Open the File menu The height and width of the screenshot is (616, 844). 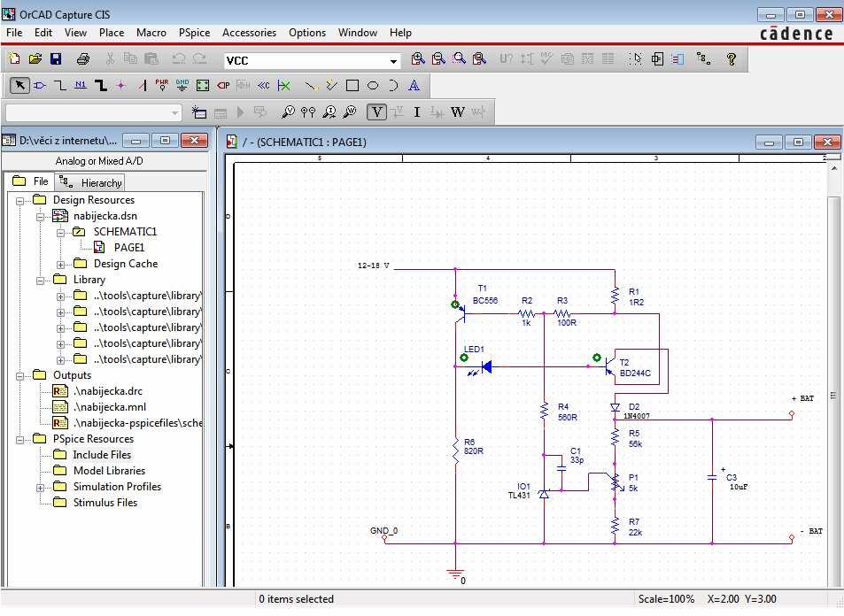pyautogui.click(x=14, y=33)
